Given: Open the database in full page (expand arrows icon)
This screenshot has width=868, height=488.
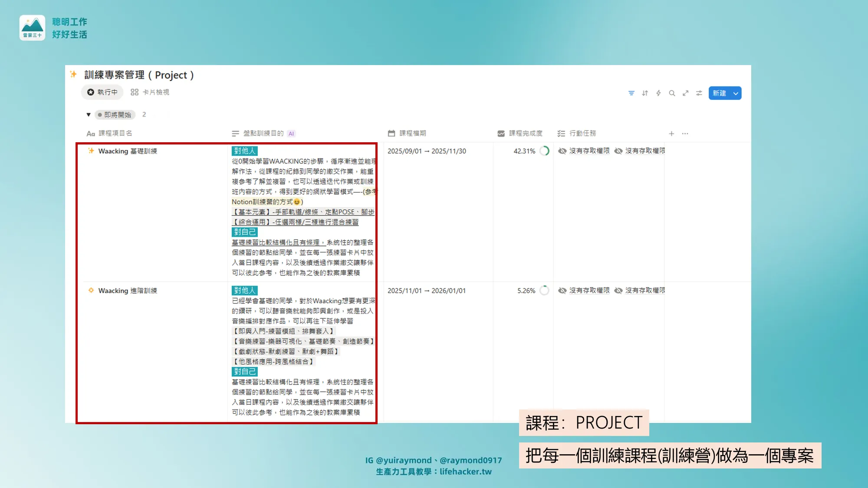Looking at the screenshot, I should click(685, 93).
